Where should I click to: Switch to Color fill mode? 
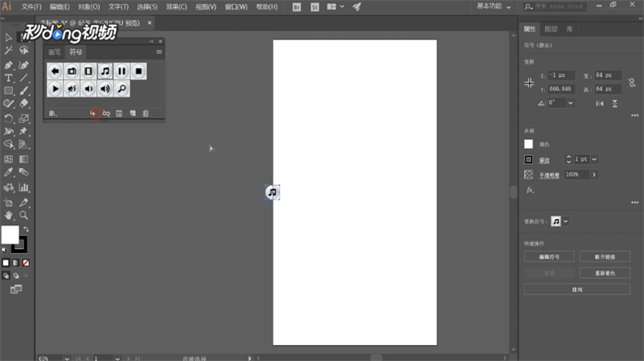pyautogui.click(x=6, y=263)
